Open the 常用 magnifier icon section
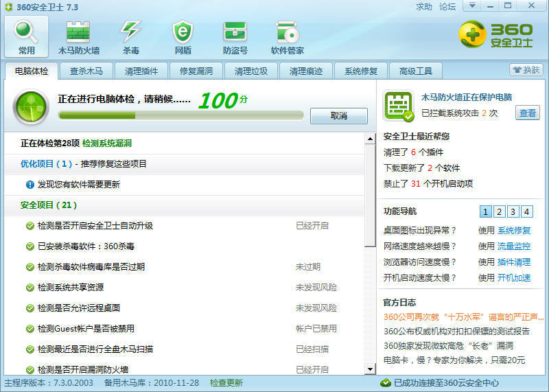The height and width of the screenshot is (392, 549). [26, 36]
